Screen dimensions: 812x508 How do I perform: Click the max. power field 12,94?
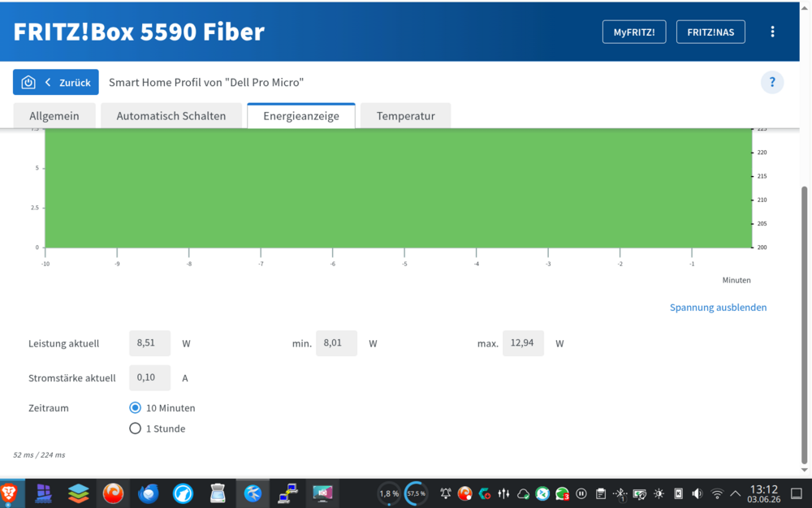click(523, 343)
